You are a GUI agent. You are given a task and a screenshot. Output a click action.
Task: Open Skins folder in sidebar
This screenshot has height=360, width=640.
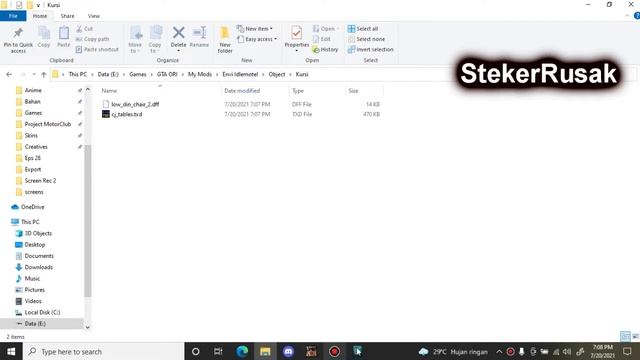(31, 136)
